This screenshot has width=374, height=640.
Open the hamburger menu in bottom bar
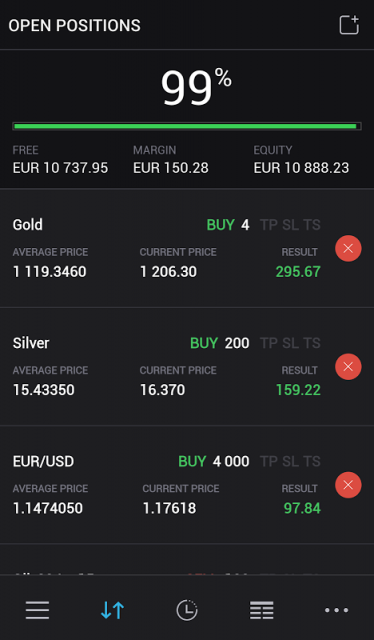click(x=37, y=610)
